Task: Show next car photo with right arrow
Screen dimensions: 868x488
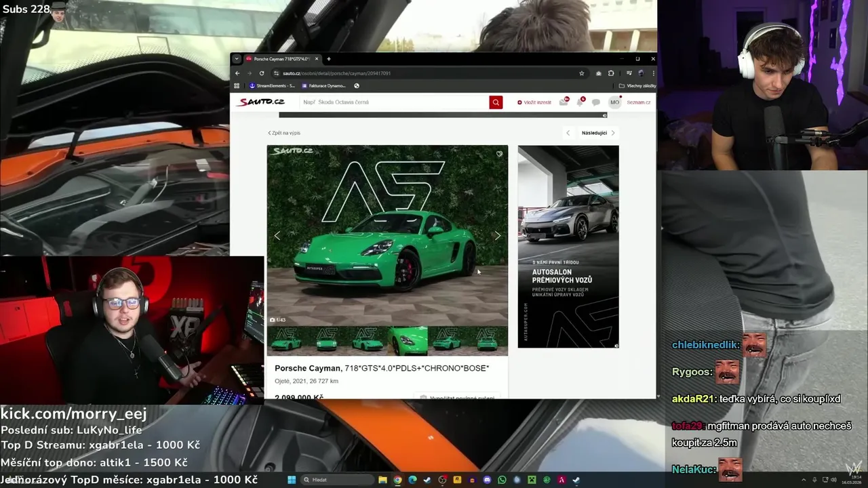Action: pyautogui.click(x=497, y=235)
